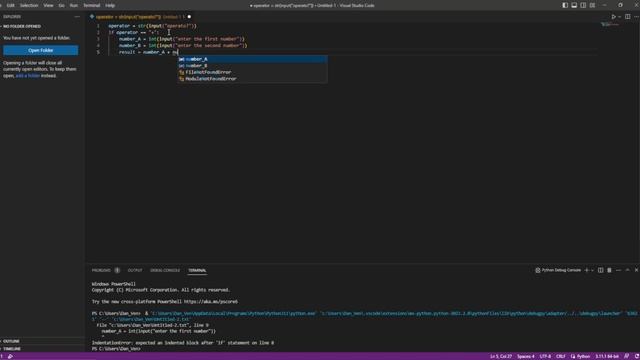The image size is (640, 360).
Task: Choose FileNotFoundError autocomplete suggestion
Action: (x=252, y=72)
